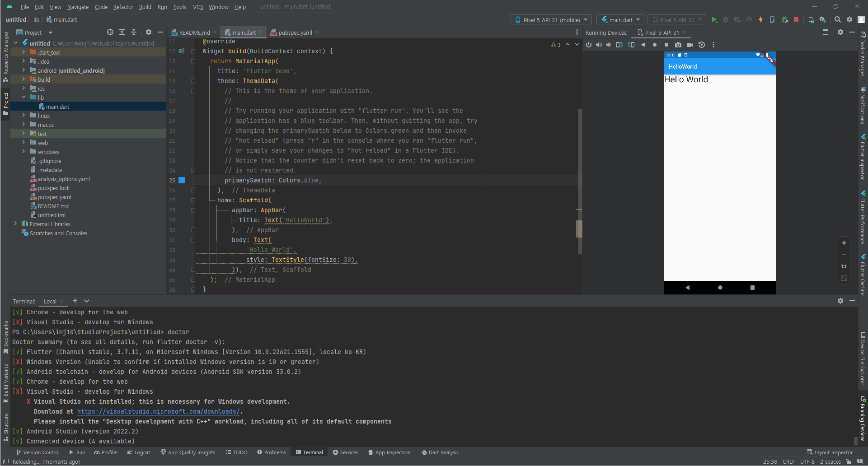Stop the running app with red square

(x=796, y=20)
